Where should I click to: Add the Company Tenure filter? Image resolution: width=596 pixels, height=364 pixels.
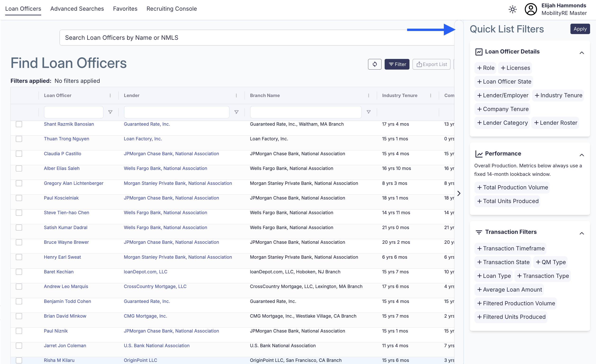click(x=503, y=109)
